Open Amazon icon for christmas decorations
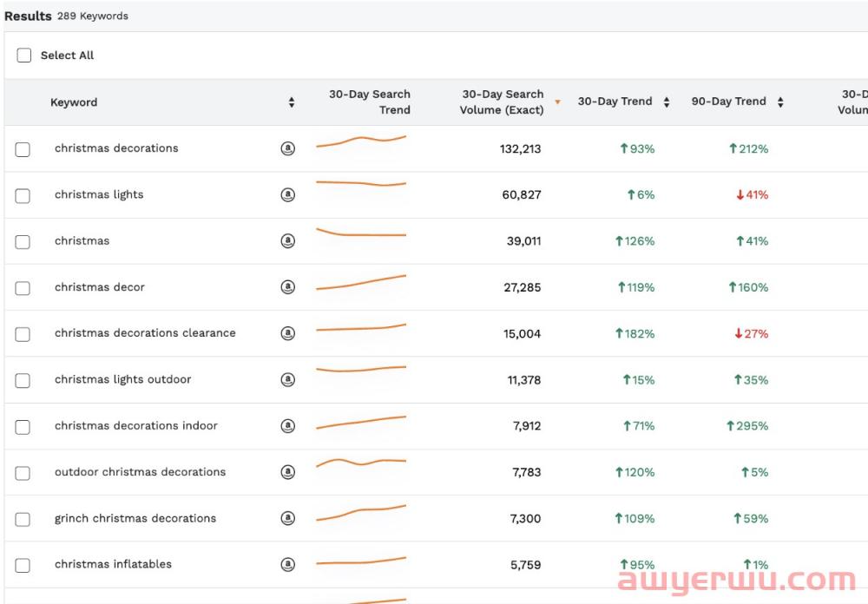Screen dimensions: 868x604 pos(288,148)
